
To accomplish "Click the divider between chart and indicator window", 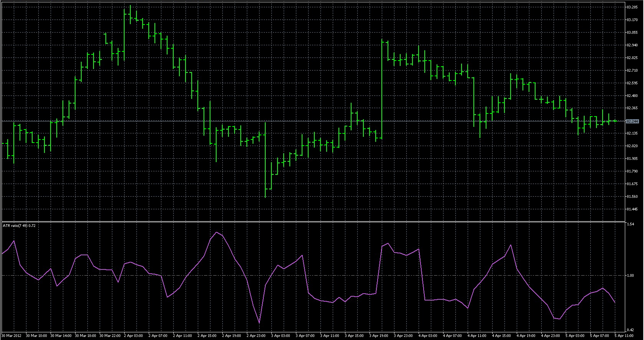I will click(312, 222).
